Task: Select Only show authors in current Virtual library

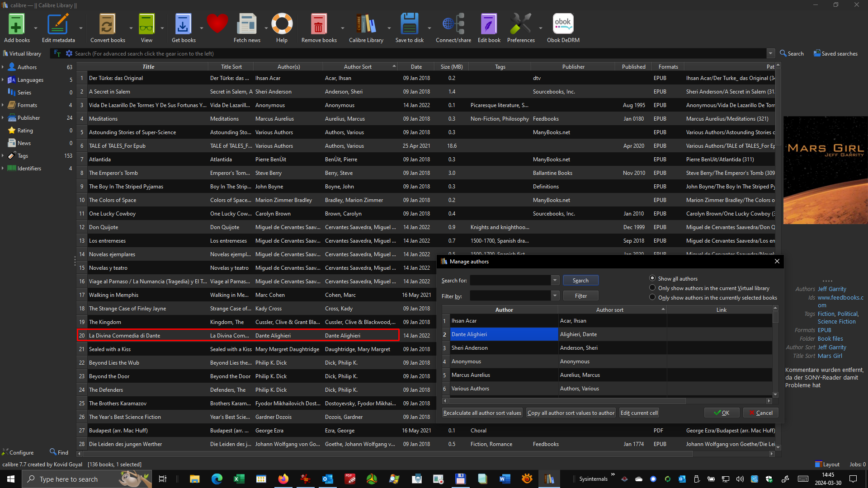Action: coord(652,288)
